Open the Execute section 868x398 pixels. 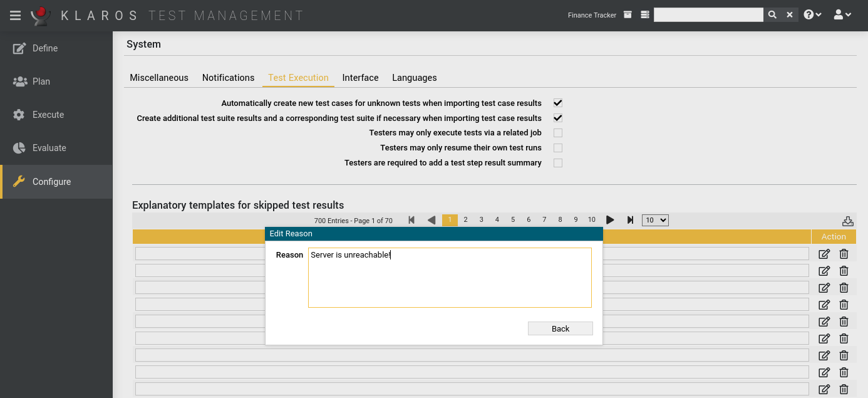(x=48, y=114)
